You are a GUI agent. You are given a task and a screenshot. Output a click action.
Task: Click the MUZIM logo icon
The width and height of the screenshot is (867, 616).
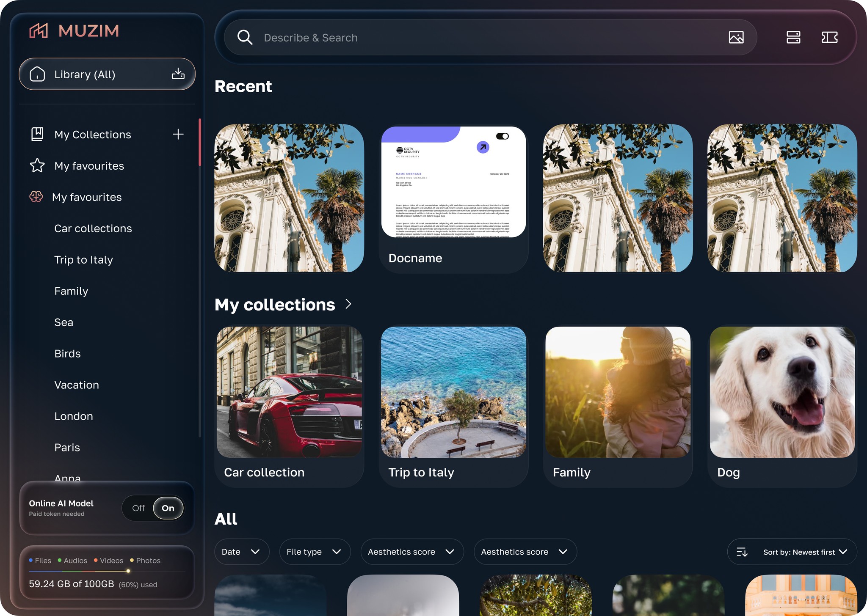point(39,30)
